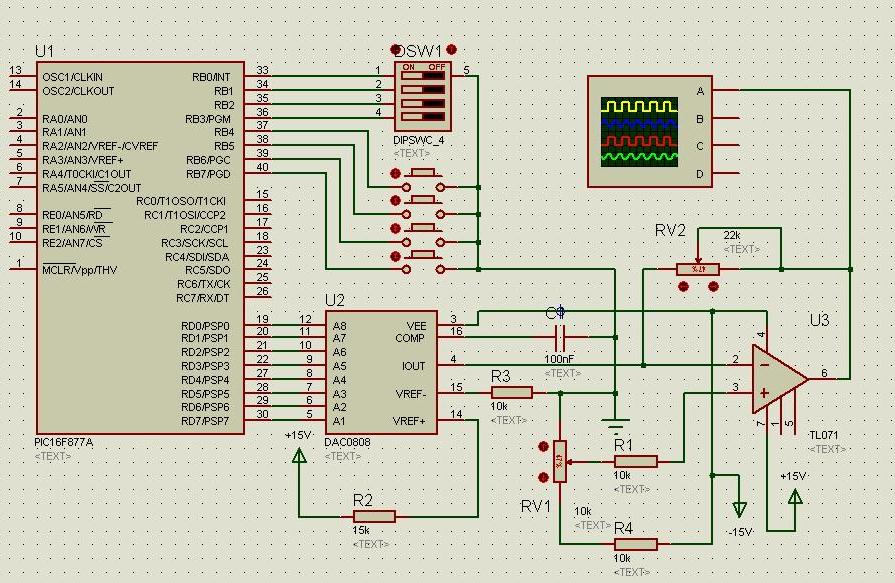Screen dimensions: 895x583
Task: Select resistor R2 15k
Action: (x=374, y=517)
